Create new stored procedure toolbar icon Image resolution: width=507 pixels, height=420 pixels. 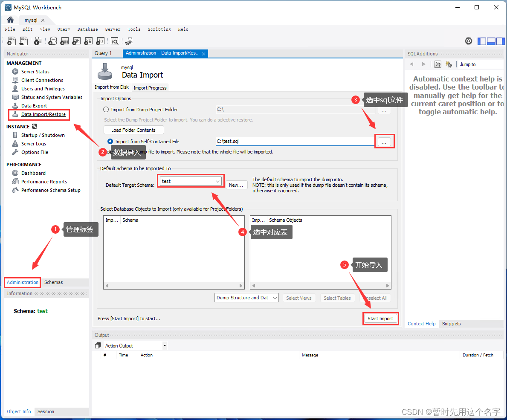click(x=88, y=41)
